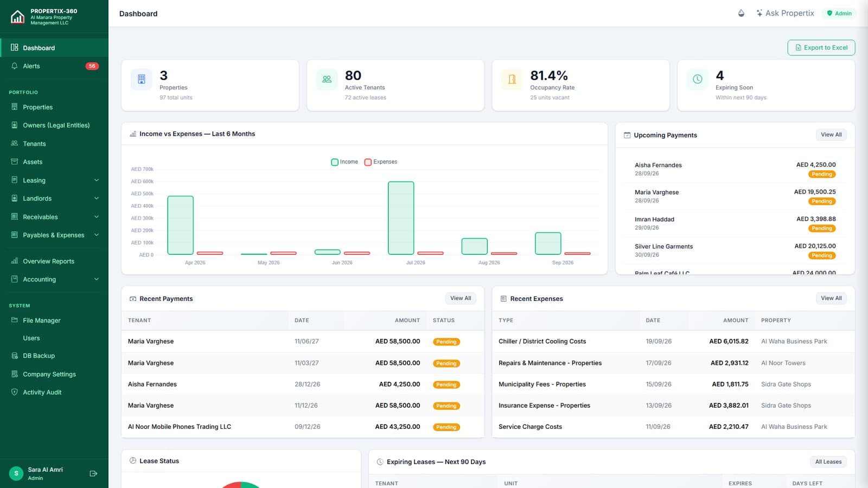Toggle the Expenses series in chart legend
Viewport: 868px width, 488px height.
(x=381, y=162)
